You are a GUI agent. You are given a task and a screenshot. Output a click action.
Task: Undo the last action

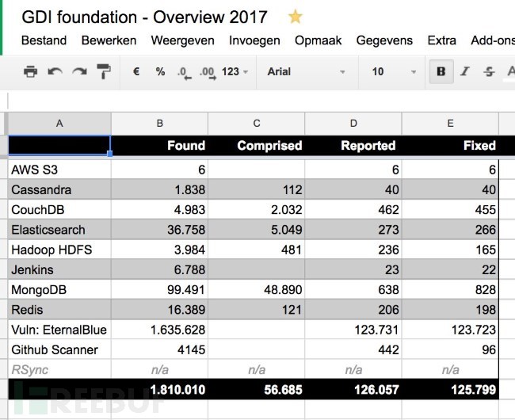(x=55, y=72)
